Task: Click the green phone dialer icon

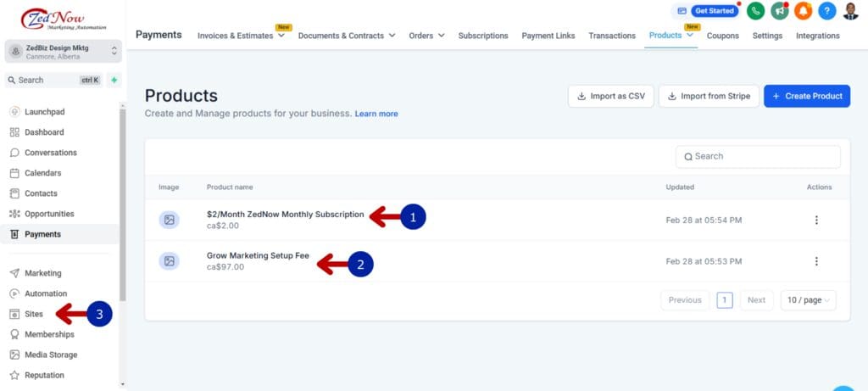Action: pyautogui.click(x=755, y=10)
